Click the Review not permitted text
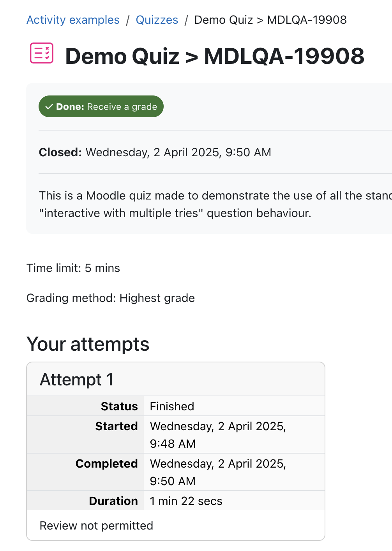 tap(96, 526)
